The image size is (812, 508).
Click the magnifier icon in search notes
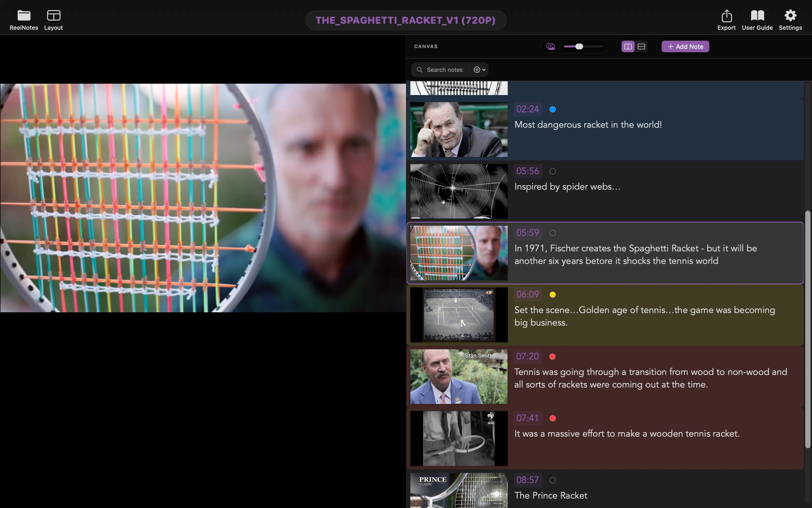tap(420, 70)
